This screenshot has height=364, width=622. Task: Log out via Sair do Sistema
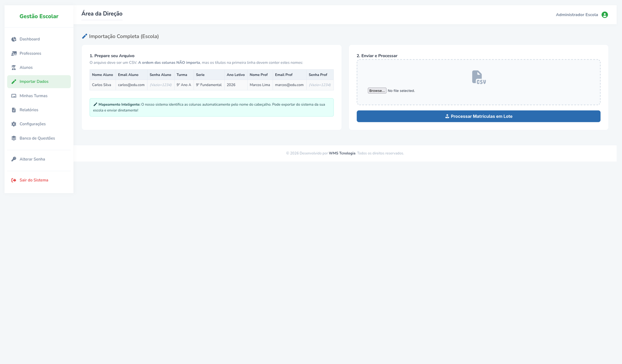(33, 180)
